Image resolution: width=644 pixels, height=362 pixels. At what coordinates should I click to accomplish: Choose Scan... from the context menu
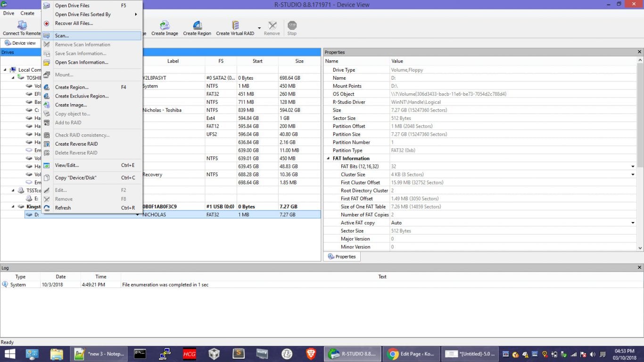(62, 36)
